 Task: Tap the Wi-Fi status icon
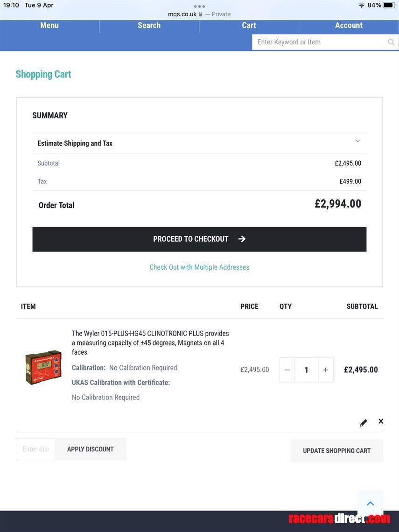[361, 5]
